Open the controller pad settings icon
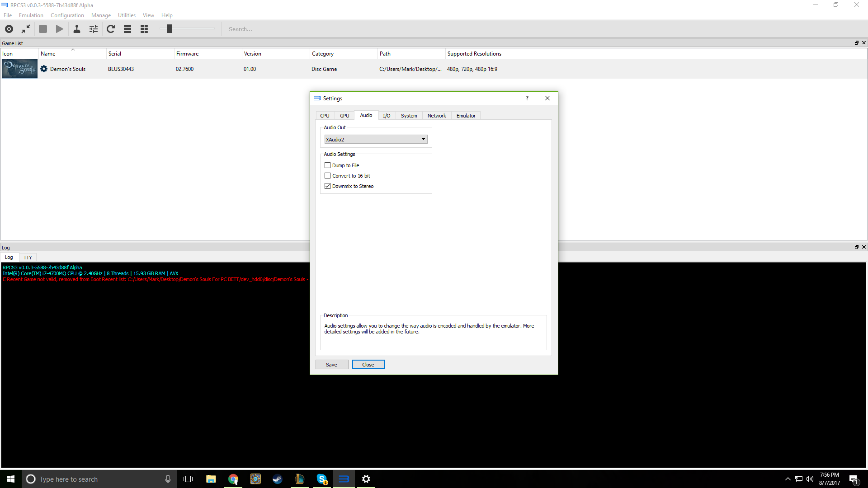Viewport: 868px width, 488px height. (x=77, y=29)
